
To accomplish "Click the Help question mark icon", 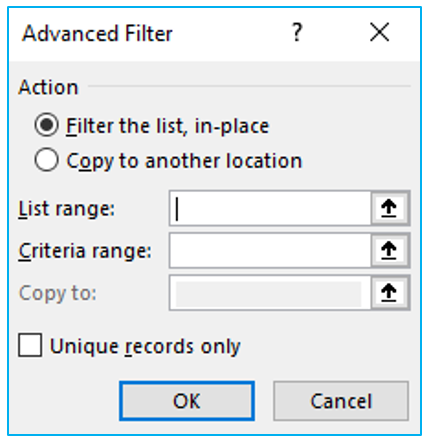I will coord(297,32).
